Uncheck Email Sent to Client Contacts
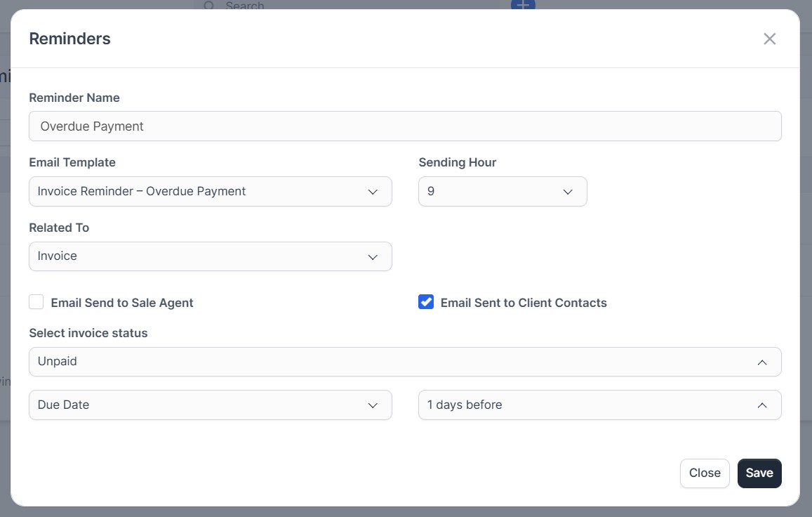This screenshot has height=517, width=812. 426,302
